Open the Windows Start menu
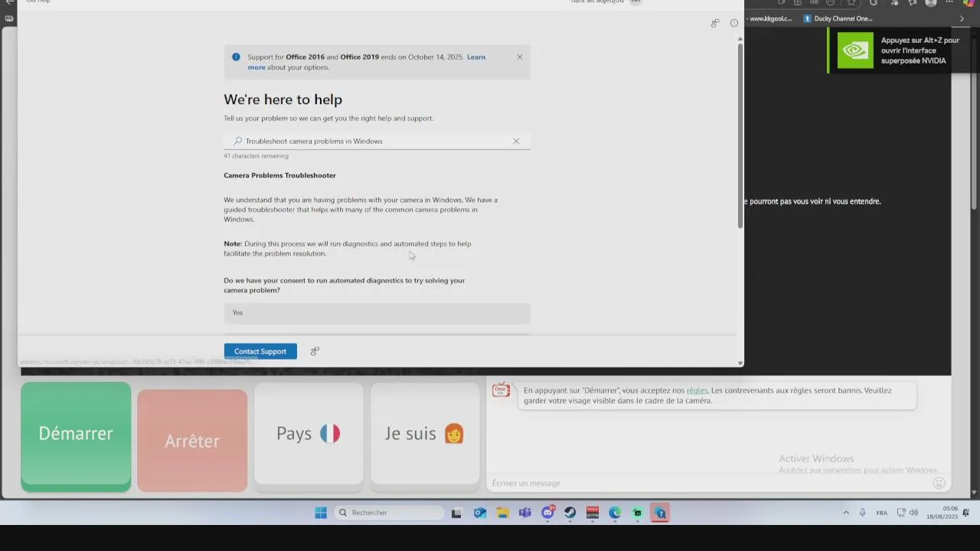The image size is (980, 551). pyautogui.click(x=321, y=513)
